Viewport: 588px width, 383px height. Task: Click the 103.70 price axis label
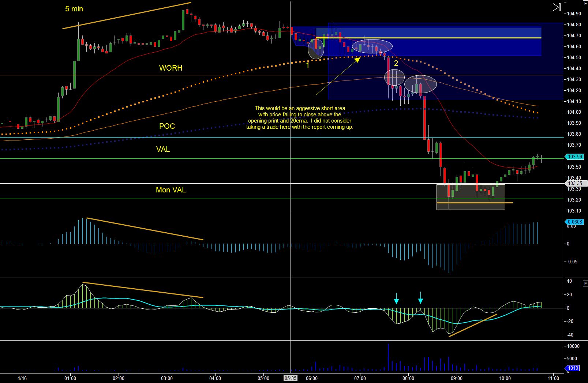pos(574,145)
